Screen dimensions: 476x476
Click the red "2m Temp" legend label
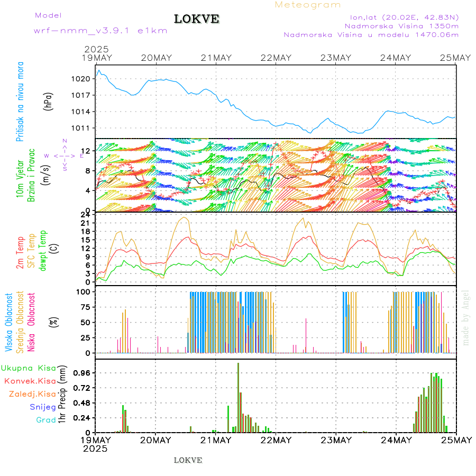pyautogui.click(x=20, y=253)
